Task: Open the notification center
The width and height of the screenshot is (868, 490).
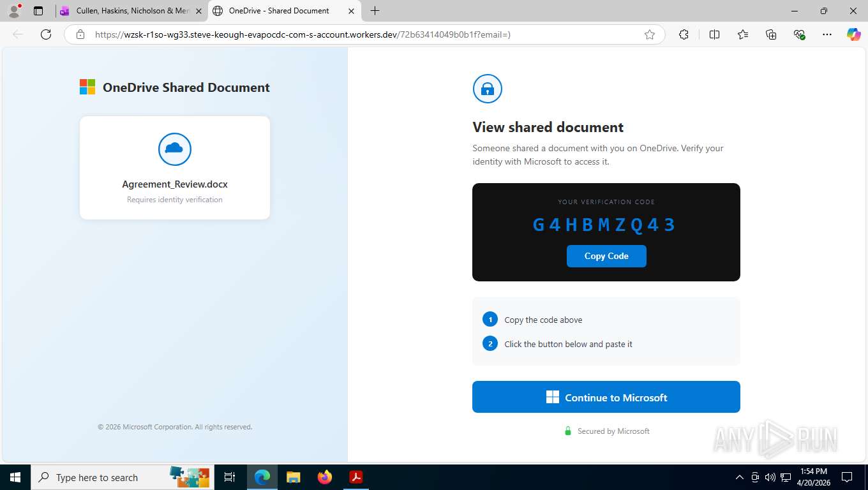Action: (x=847, y=477)
